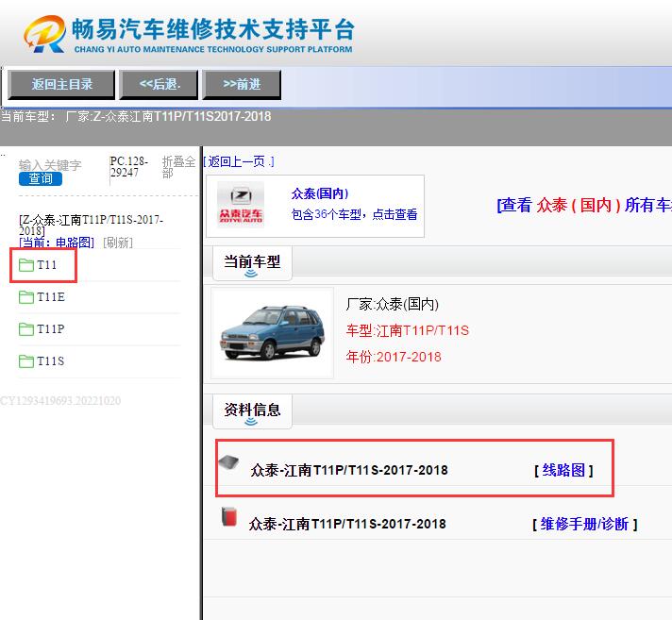The image size is (672, 620).
Task: Select the 当前车型 tab
Action: tap(252, 262)
